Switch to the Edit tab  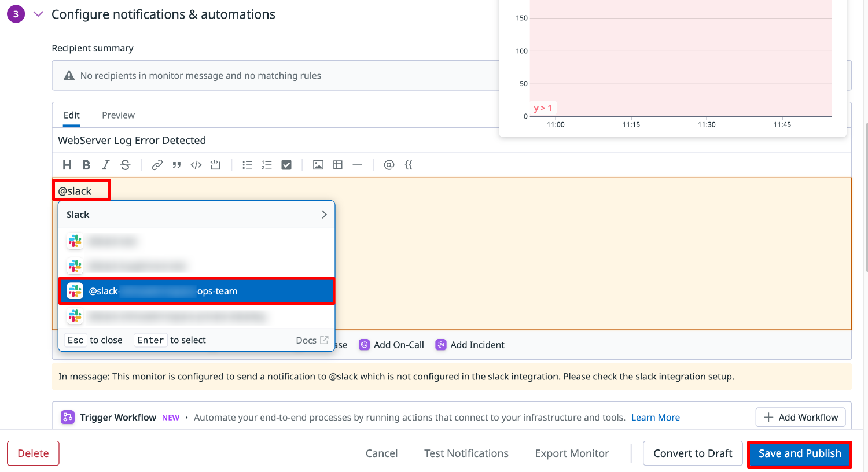coord(72,115)
